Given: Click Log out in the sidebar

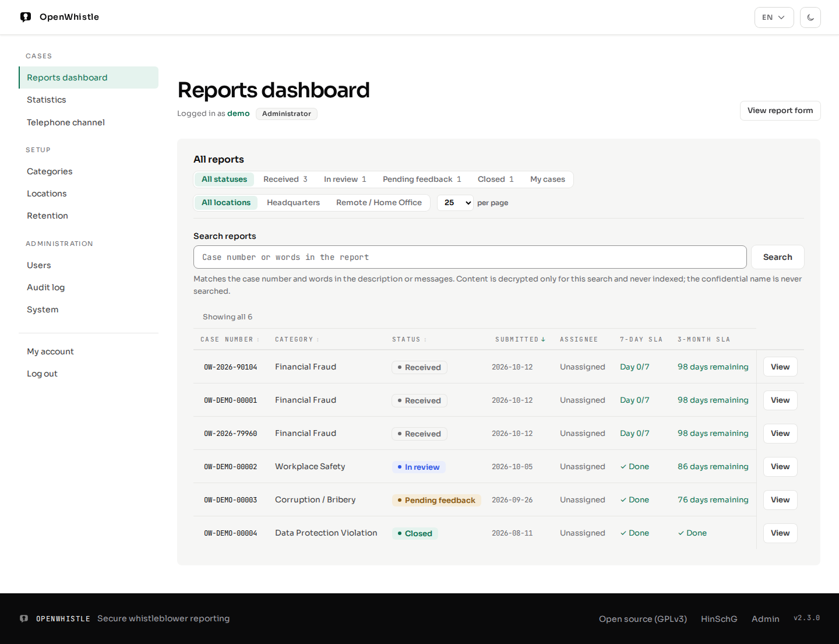Looking at the screenshot, I should point(89,374).
